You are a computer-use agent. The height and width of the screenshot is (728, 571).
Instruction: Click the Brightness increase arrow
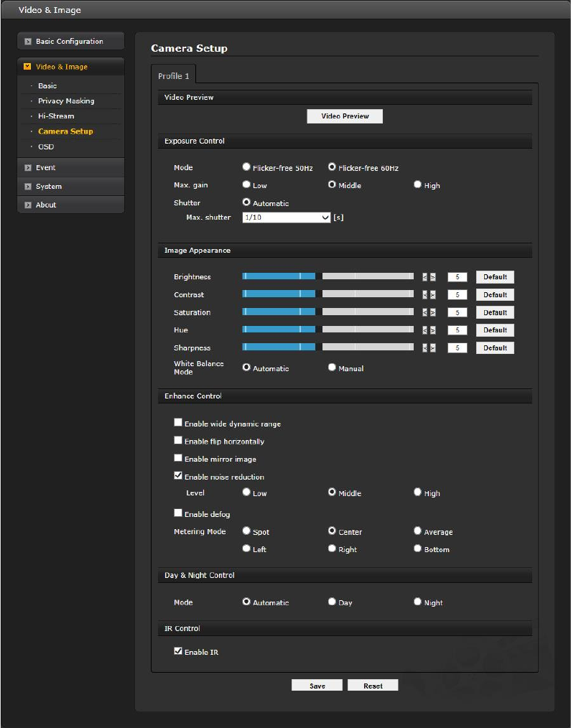[x=432, y=277]
